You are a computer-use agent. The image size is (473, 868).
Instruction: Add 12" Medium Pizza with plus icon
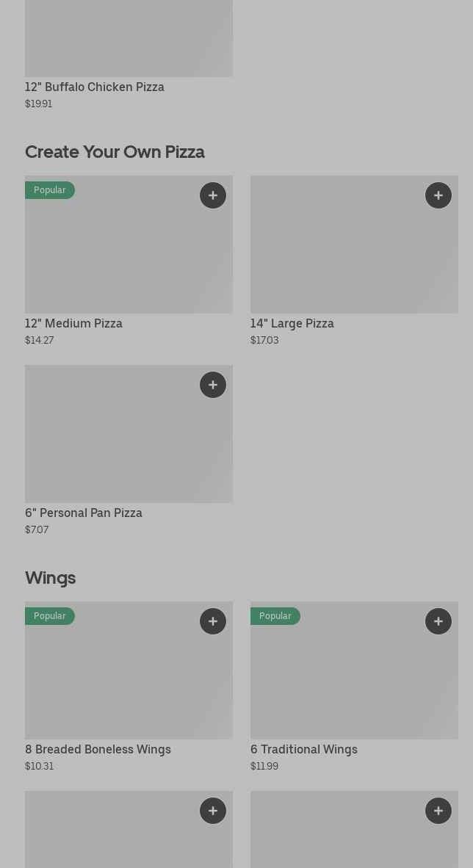pyautogui.click(x=213, y=195)
